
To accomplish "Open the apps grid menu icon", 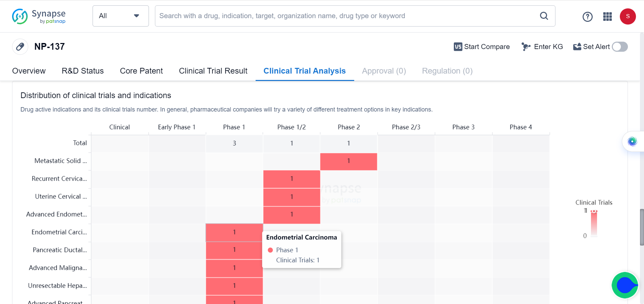I will (x=607, y=16).
